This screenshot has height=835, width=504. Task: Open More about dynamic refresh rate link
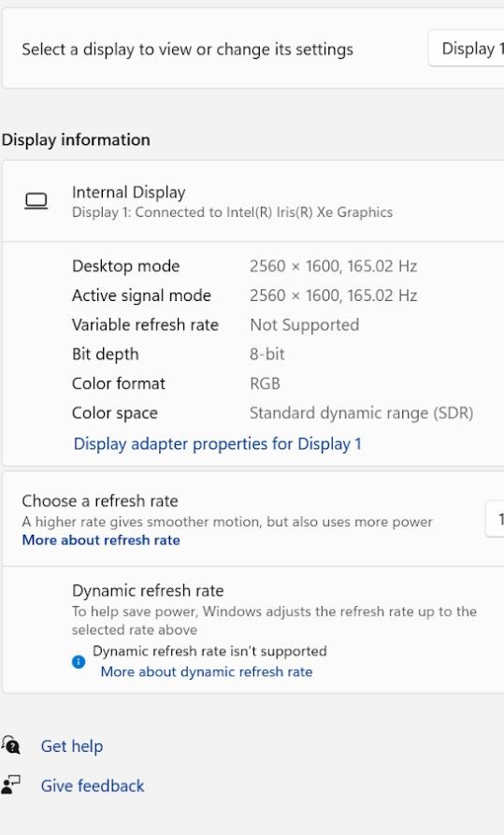(206, 671)
